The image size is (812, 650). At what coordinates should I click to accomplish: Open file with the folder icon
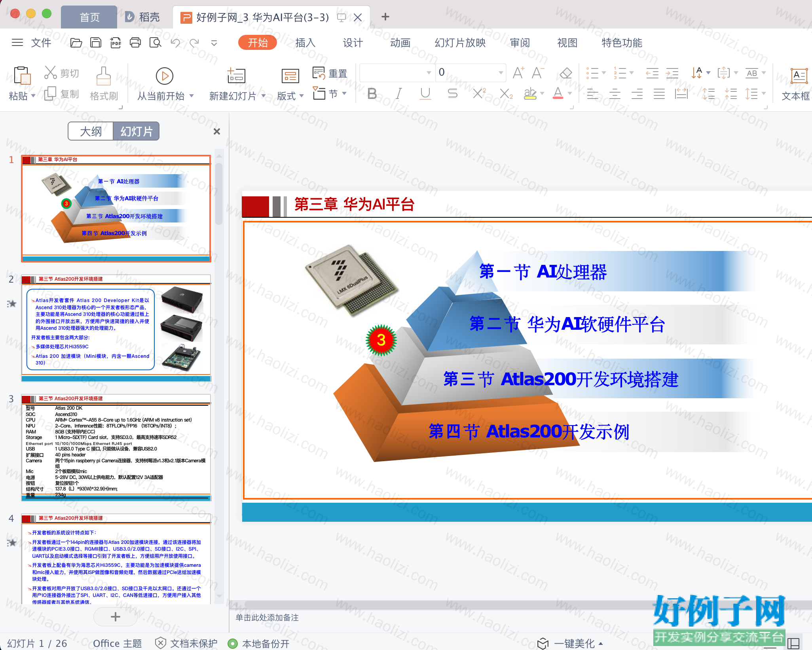coord(76,42)
